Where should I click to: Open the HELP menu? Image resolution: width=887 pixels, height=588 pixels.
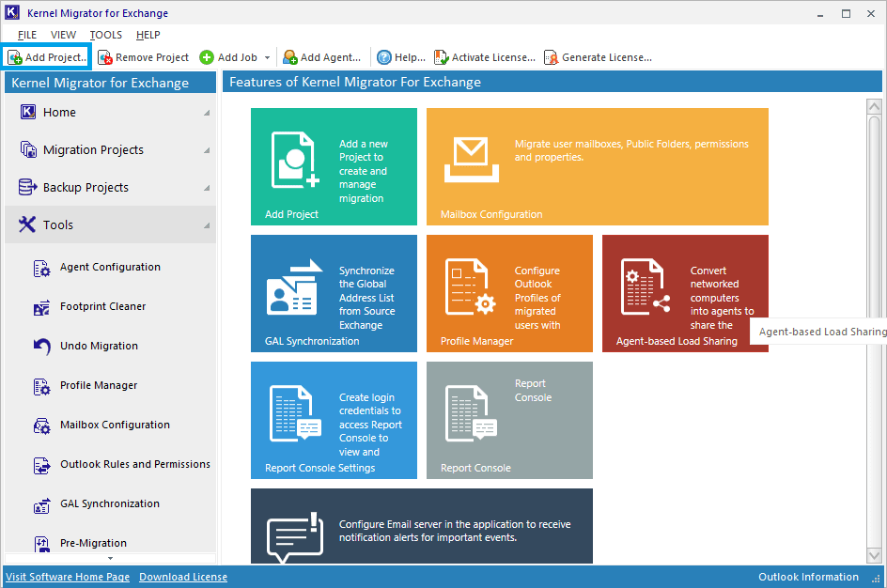[x=148, y=35]
